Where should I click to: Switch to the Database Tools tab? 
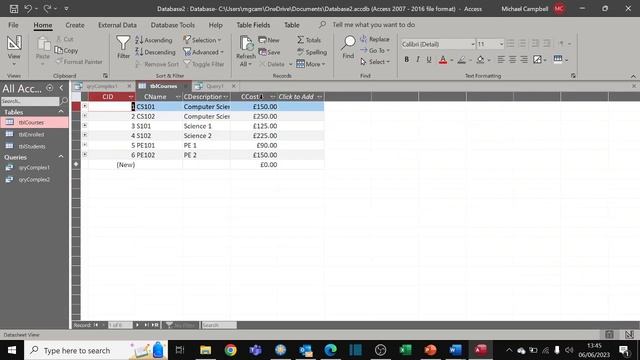pyautogui.click(x=173, y=25)
